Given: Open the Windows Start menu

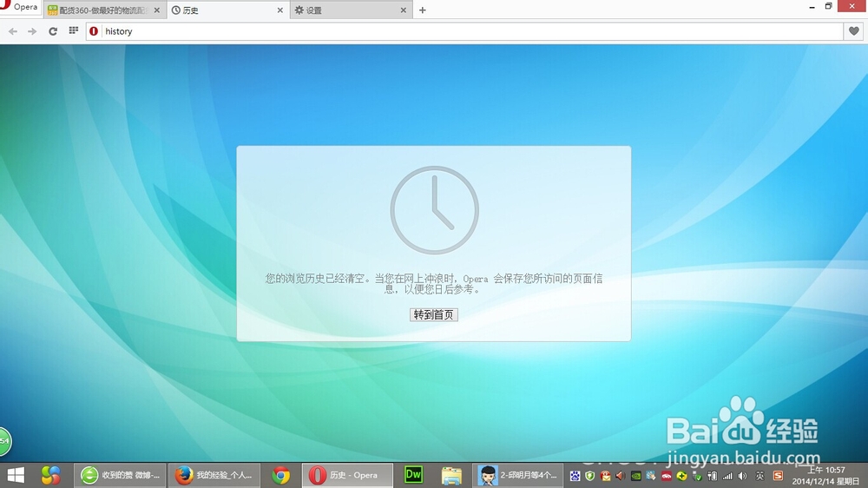Looking at the screenshot, I should (16, 475).
